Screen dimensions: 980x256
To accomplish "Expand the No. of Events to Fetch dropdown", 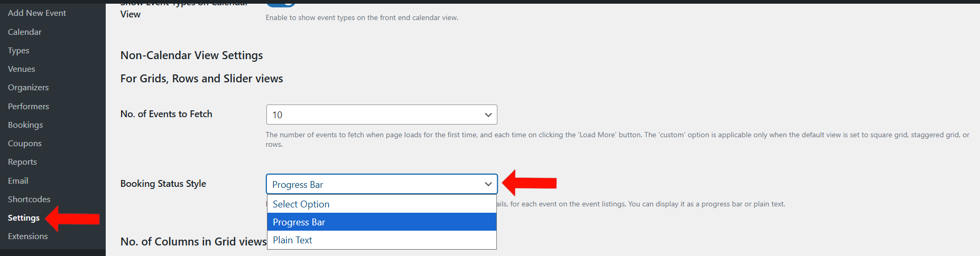I will point(382,115).
